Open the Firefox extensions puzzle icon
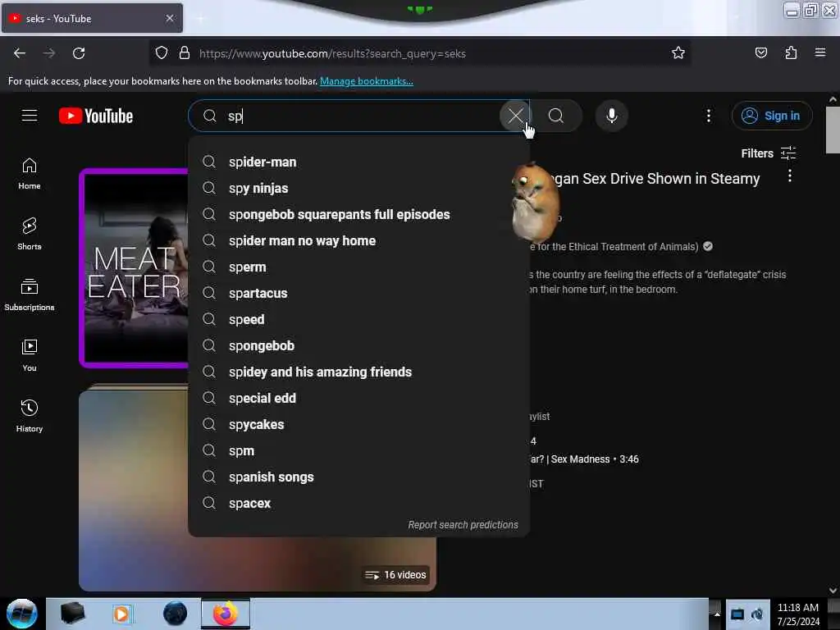Screen dimensions: 840x630 click(x=791, y=53)
